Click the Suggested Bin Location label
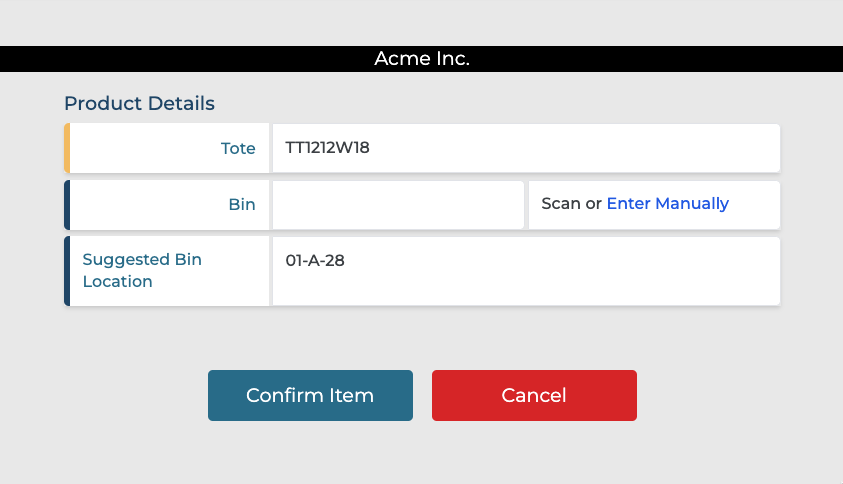843x484 pixels. click(141, 271)
